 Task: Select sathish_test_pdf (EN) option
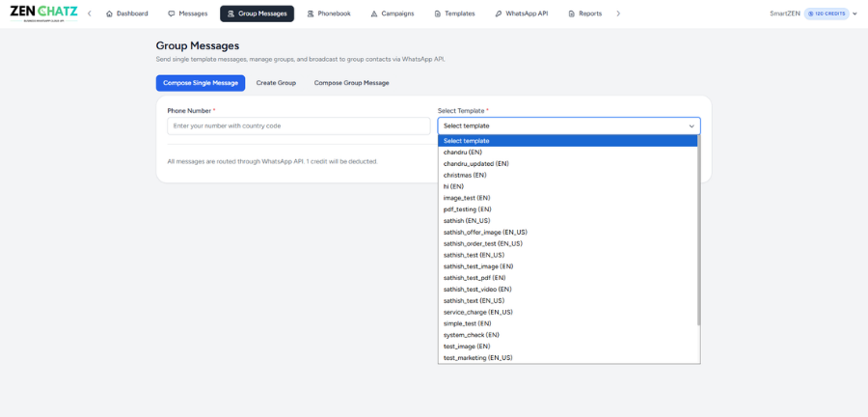tap(567, 277)
